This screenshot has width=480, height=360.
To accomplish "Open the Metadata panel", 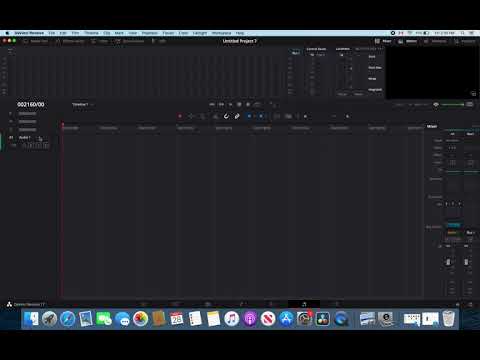I will coord(435,41).
